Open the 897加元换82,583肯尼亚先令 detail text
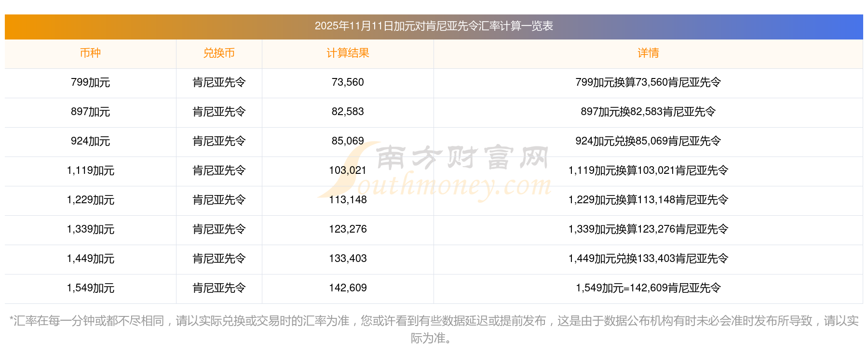Viewport: 868px width, 353px height. (x=648, y=112)
